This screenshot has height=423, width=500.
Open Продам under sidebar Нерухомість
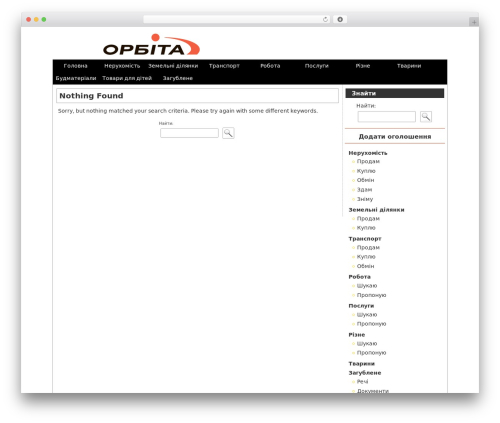click(368, 161)
